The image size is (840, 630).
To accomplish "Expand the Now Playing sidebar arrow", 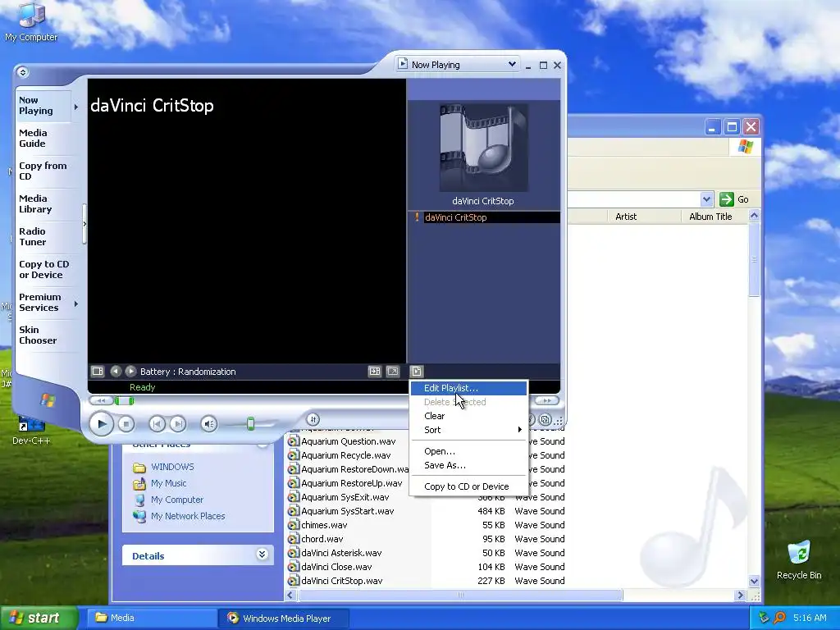I will tap(76, 107).
